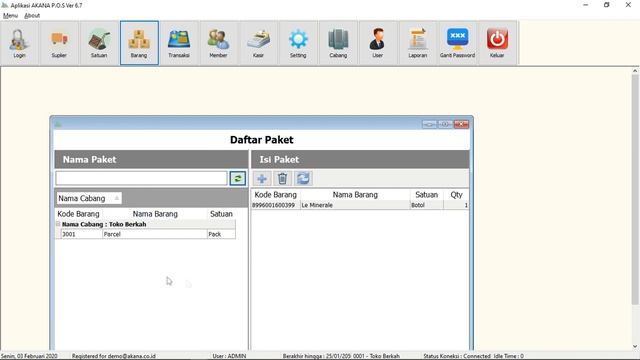Click the Status Koneksi : Connected status text

pos(457,356)
